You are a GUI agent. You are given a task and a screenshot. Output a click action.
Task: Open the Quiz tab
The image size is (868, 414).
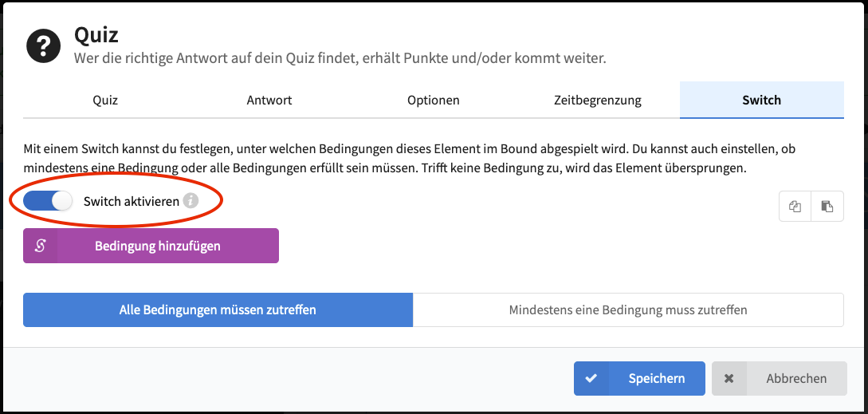pos(105,101)
